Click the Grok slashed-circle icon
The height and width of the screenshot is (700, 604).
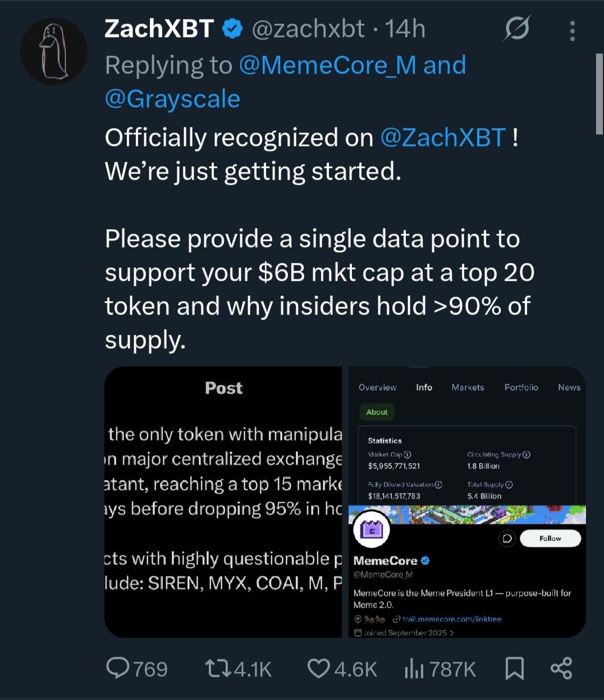(516, 29)
